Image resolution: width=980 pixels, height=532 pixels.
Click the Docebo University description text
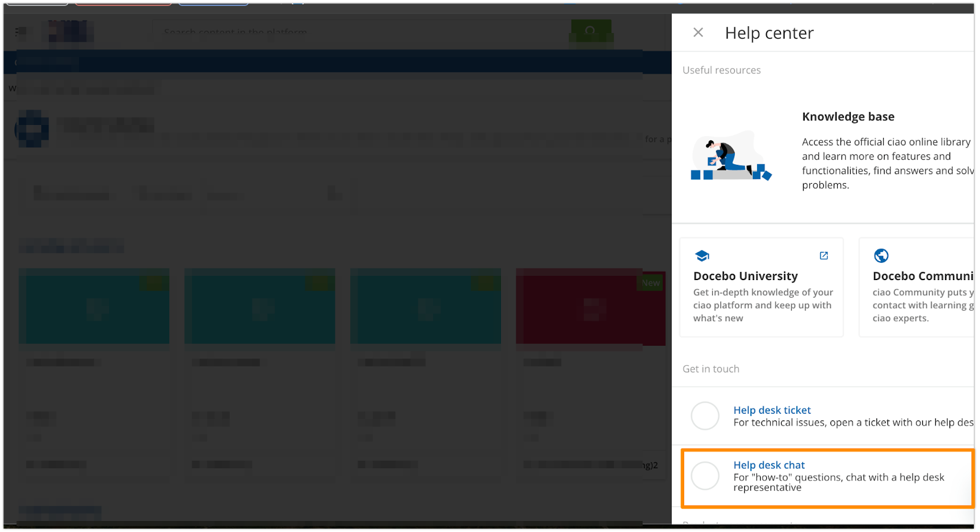tap(763, 305)
